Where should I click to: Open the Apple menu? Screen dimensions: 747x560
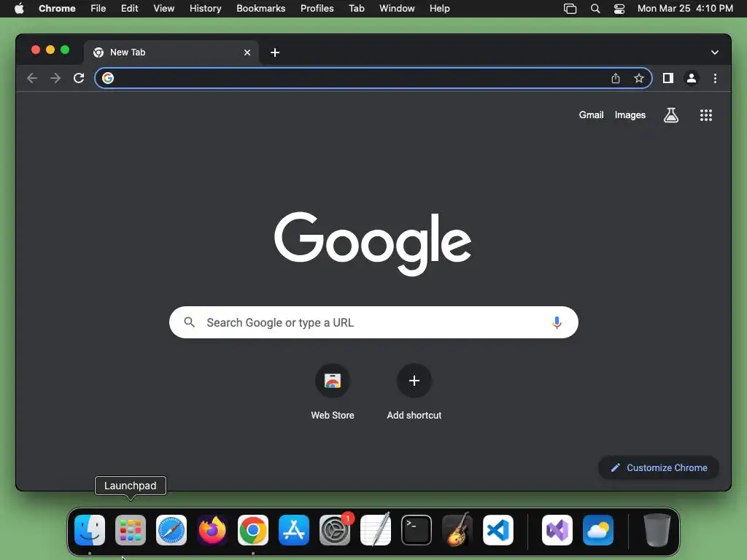point(19,9)
